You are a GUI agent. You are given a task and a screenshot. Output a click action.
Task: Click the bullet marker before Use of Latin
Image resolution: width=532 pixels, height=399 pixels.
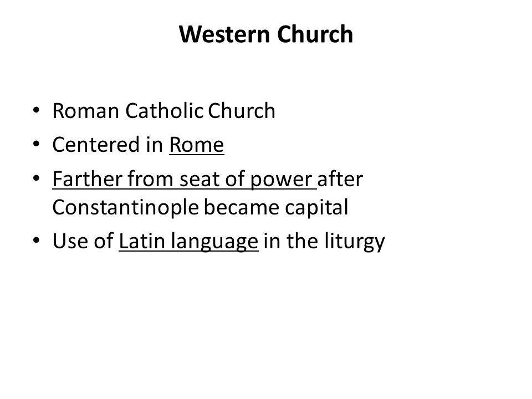pos(37,241)
